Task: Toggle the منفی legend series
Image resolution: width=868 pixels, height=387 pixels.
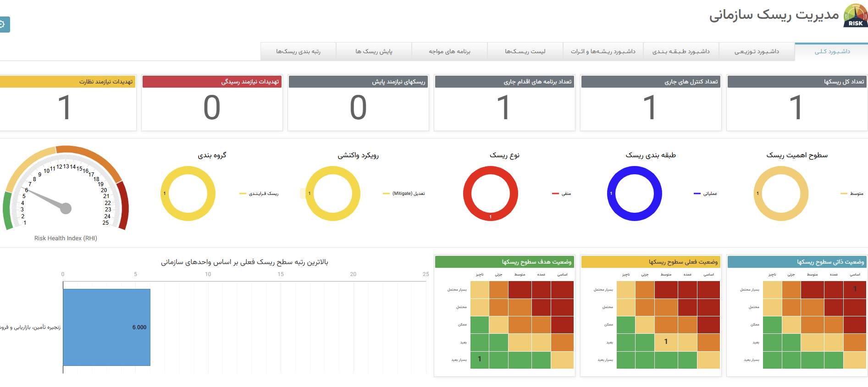Action: (562, 193)
